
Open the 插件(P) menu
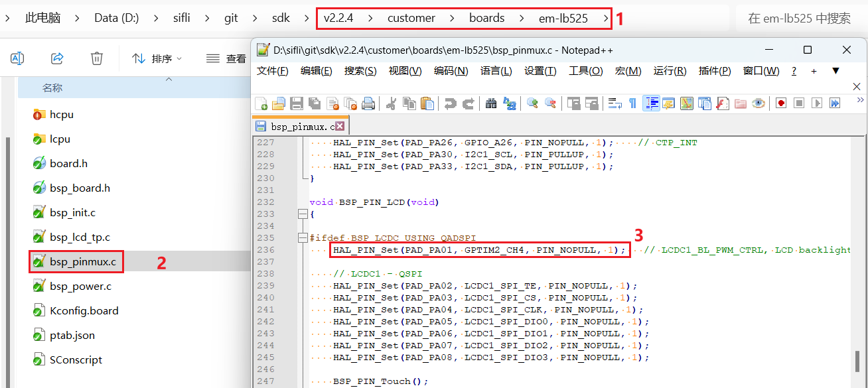[x=715, y=71]
